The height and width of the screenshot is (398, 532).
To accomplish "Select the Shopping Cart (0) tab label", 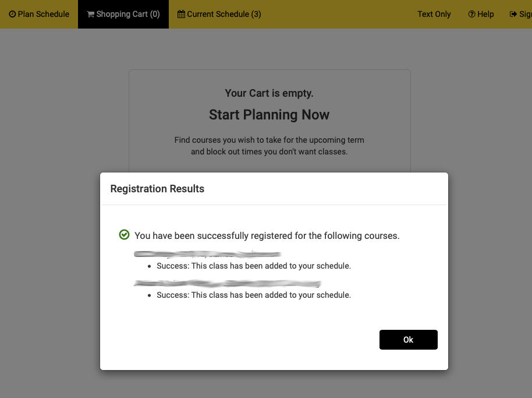I will coord(128,14).
